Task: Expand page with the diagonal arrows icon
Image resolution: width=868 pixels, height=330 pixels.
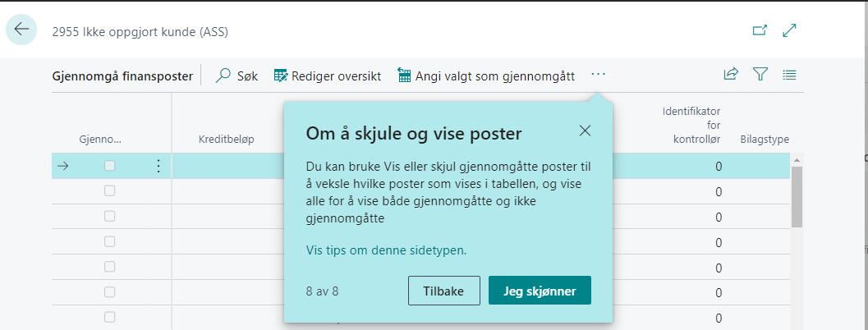Action: (x=790, y=30)
